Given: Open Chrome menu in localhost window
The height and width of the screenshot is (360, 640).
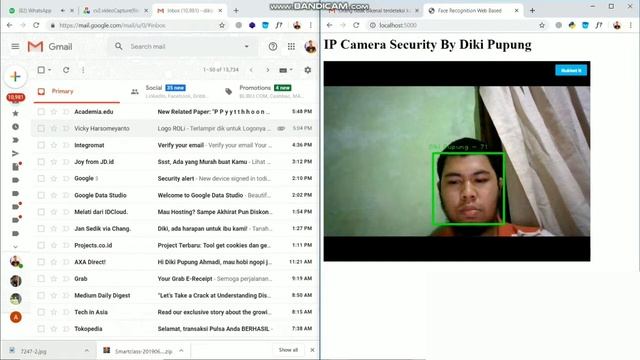Looking at the screenshot, I should pos(631,25).
